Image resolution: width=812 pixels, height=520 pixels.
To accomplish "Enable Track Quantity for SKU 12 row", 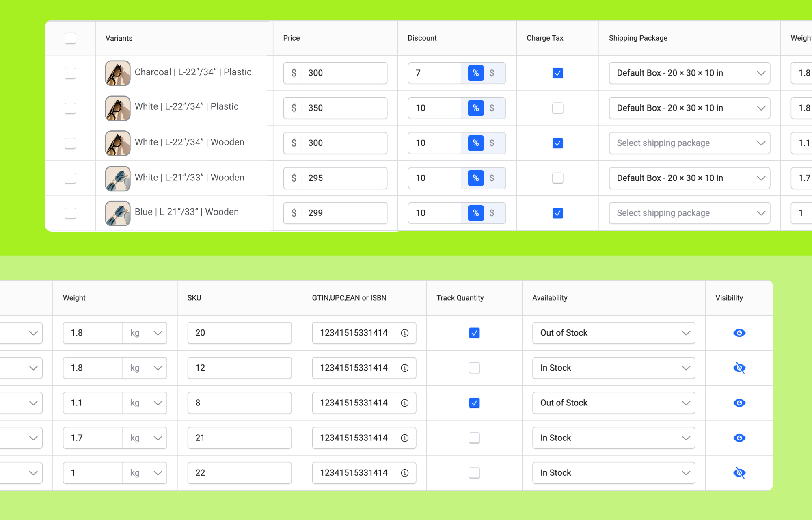I will [x=474, y=368].
